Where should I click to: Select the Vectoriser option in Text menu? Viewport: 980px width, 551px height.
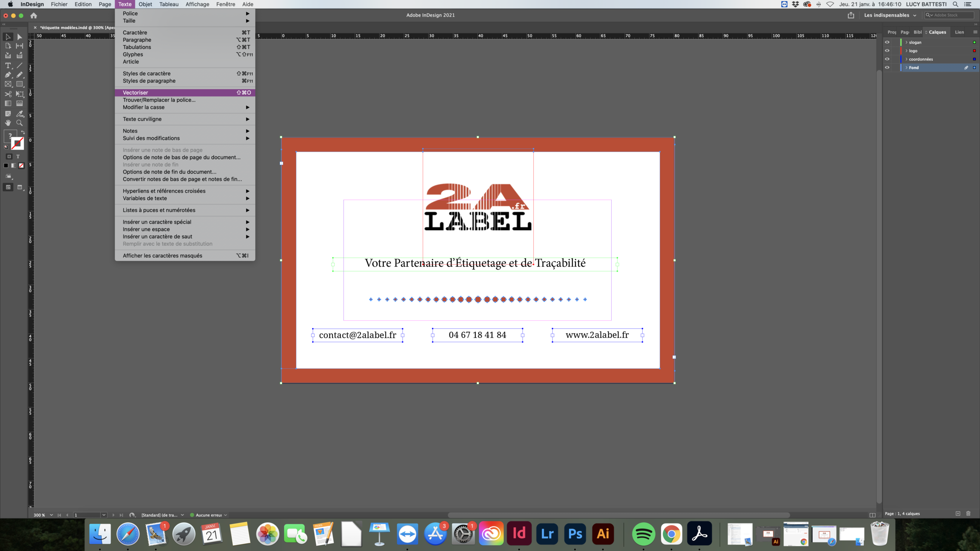coord(135,92)
